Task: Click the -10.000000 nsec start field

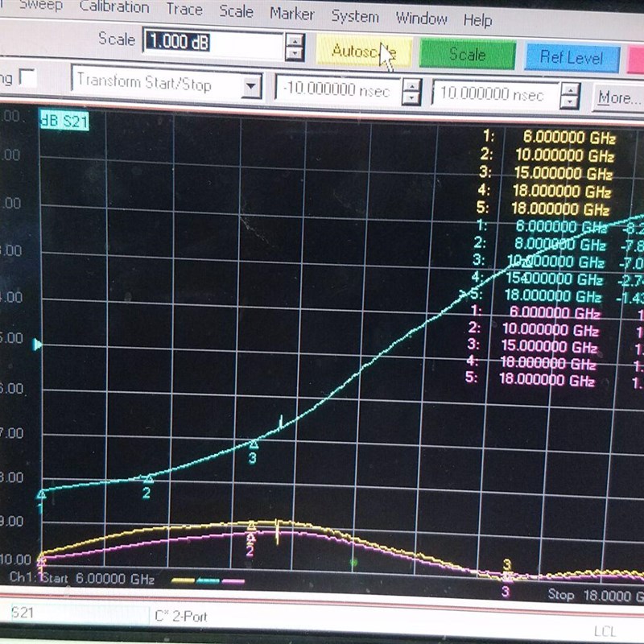Action: coord(337,89)
